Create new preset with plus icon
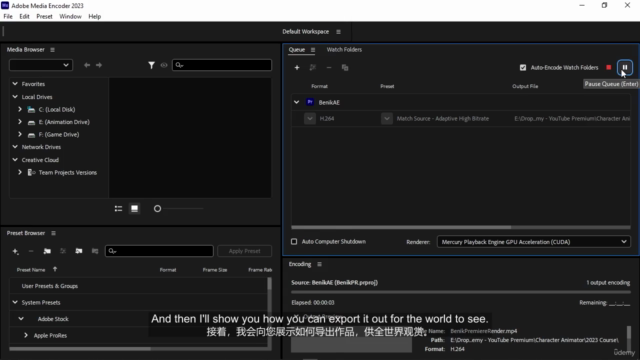 [15, 251]
